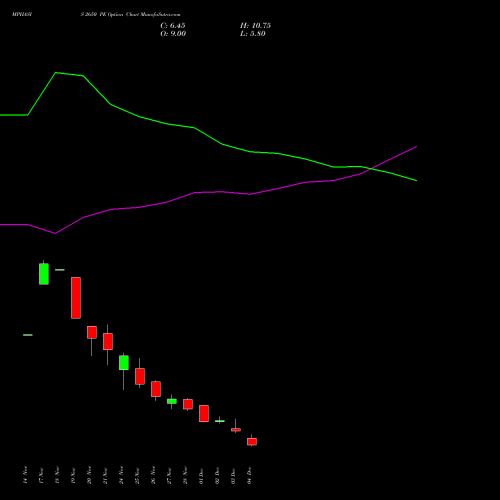Click the close value C: 6.45
The width and height of the screenshot is (500, 500).
(173, 26)
